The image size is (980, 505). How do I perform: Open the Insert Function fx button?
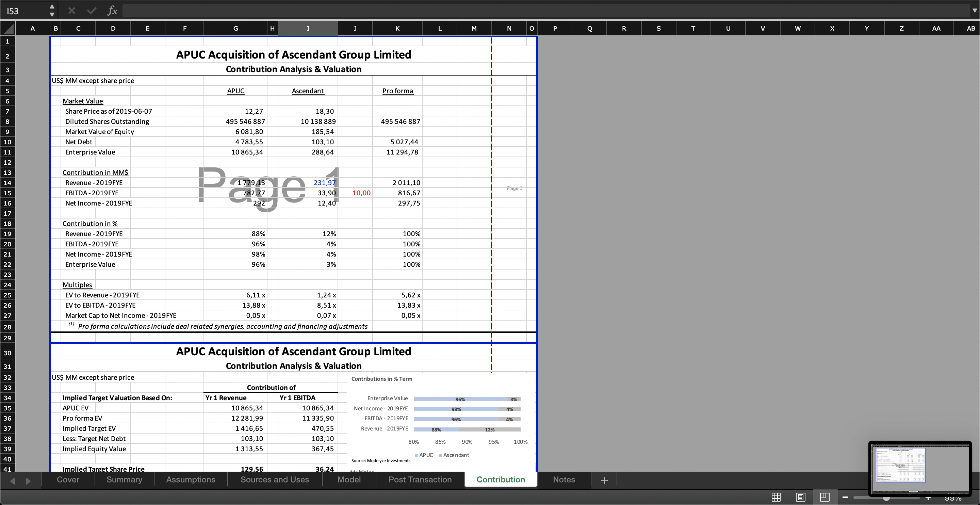112,11
